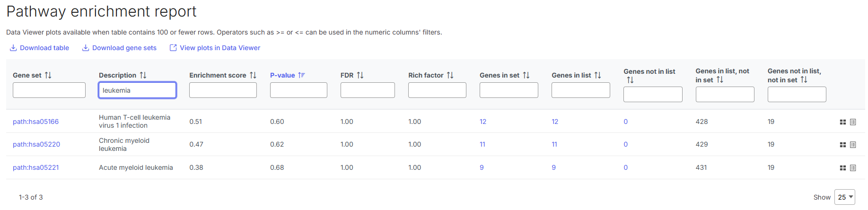Click the Gene set filter input
The height and width of the screenshot is (210, 868).
(49, 90)
